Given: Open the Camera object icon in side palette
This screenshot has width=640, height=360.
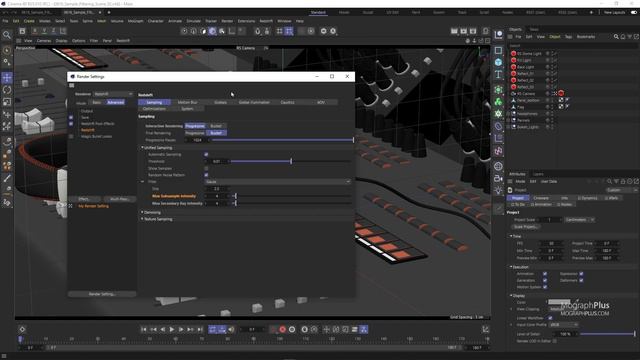Looking at the screenshot, I should (x=498, y=178).
